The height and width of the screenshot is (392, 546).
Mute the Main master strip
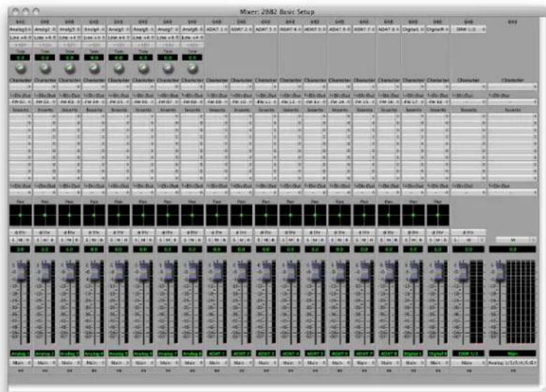pos(513,240)
